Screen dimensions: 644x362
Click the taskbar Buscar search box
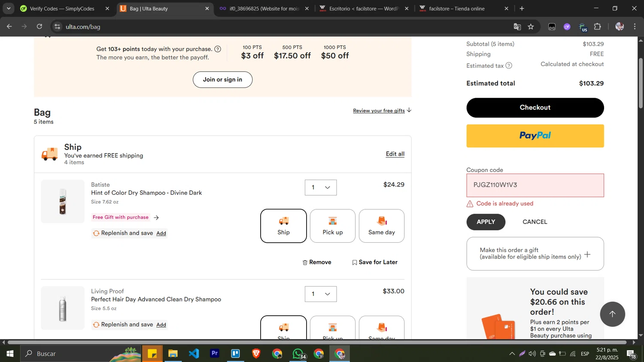(82, 354)
